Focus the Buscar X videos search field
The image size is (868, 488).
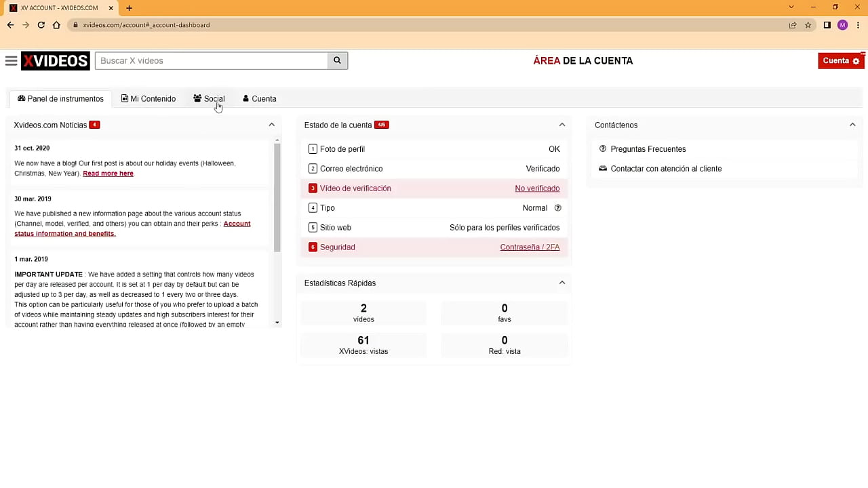[212, 61]
